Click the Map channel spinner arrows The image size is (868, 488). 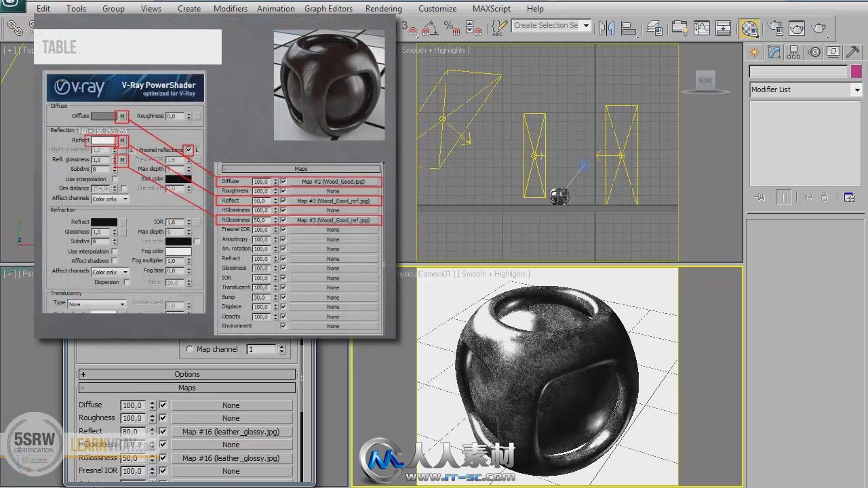(281, 349)
